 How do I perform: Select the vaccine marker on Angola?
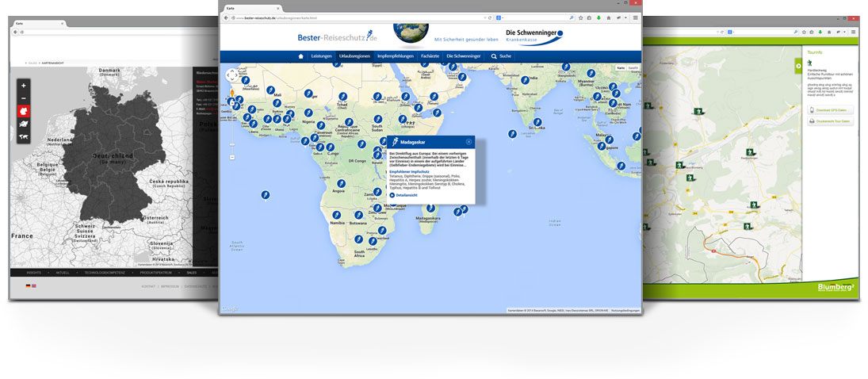pyautogui.click(x=341, y=183)
